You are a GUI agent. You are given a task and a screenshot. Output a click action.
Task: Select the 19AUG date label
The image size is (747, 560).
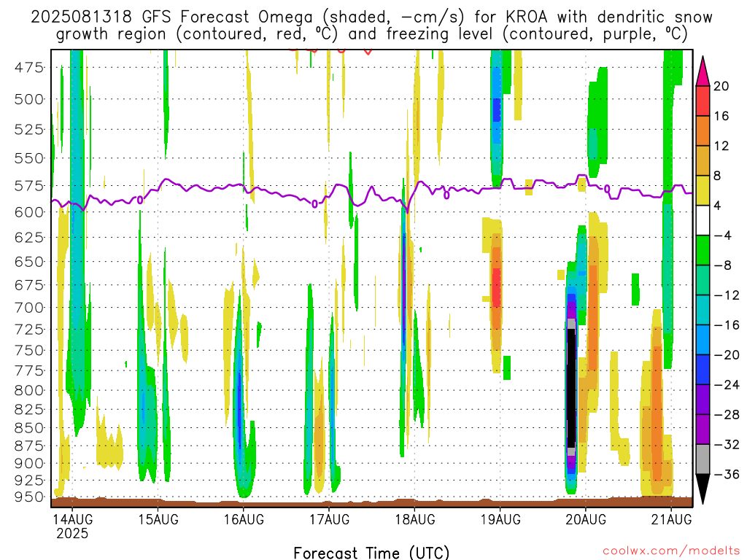500,519
